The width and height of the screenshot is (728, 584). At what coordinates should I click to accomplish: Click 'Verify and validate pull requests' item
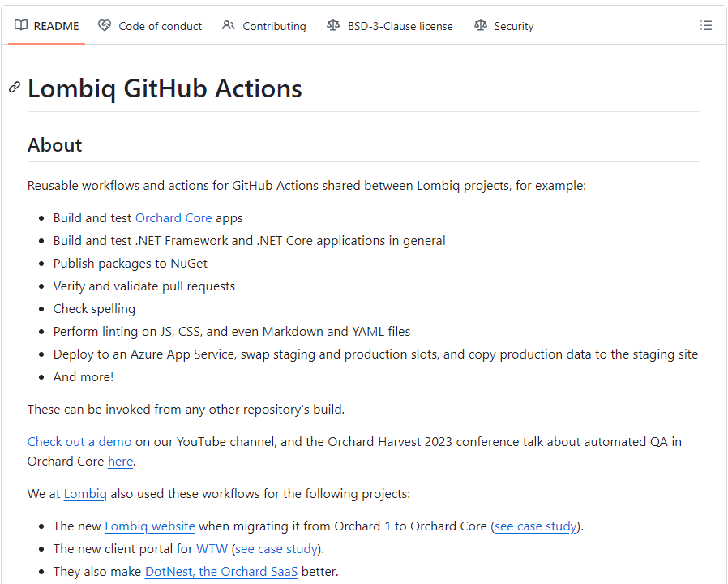144,286
